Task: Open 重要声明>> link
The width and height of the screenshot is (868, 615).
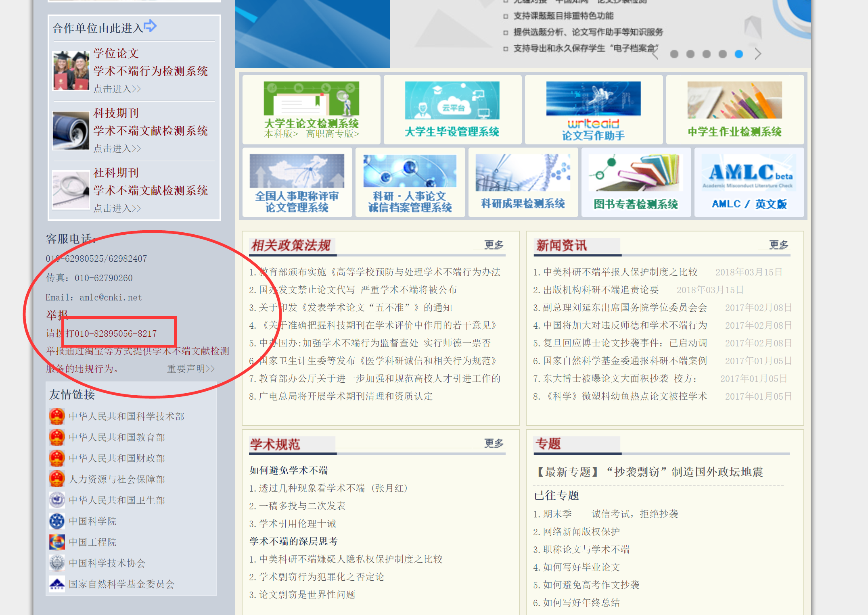Action: (191, 369)
